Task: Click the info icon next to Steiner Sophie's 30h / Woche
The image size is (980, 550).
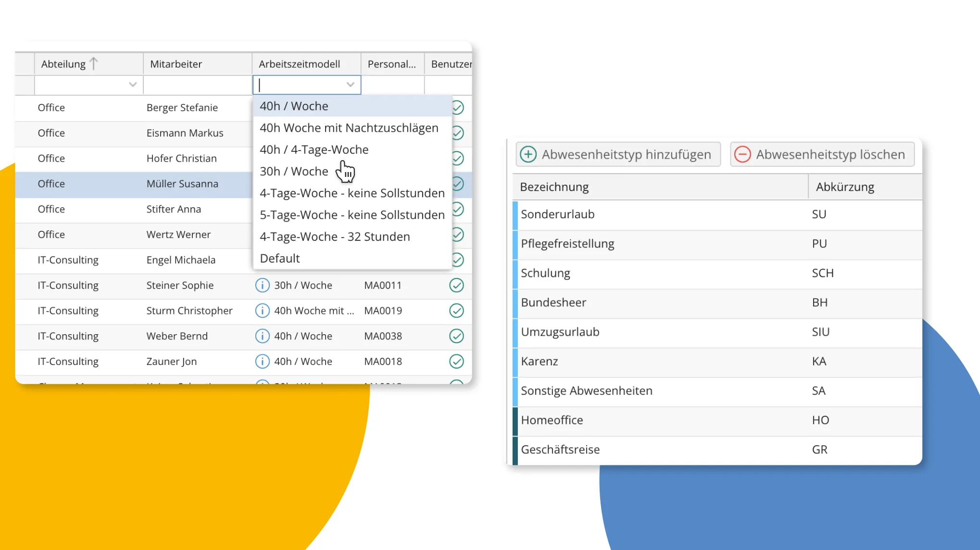Action: [262, 285]
